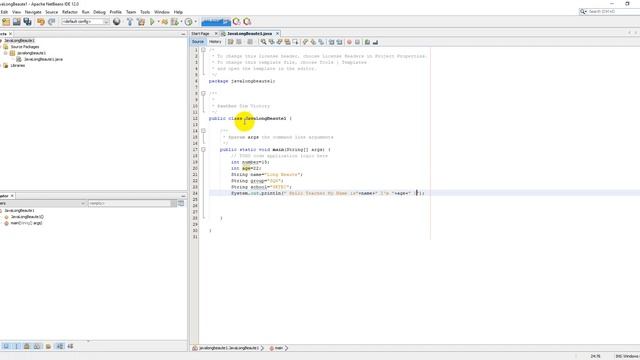Click the New Project toolbar icon
Image resolution: width=640 pixels, height=360 pixels.
[x=6, y=22]
